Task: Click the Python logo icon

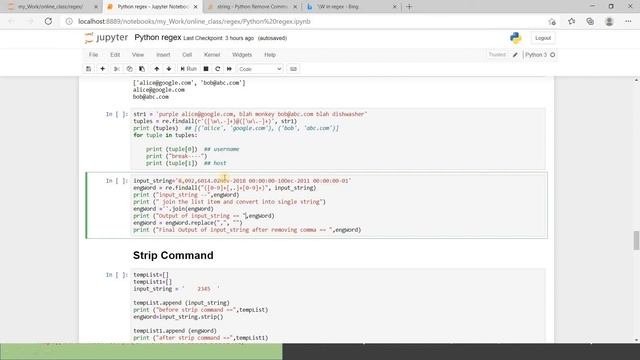Action: [516, 38]
